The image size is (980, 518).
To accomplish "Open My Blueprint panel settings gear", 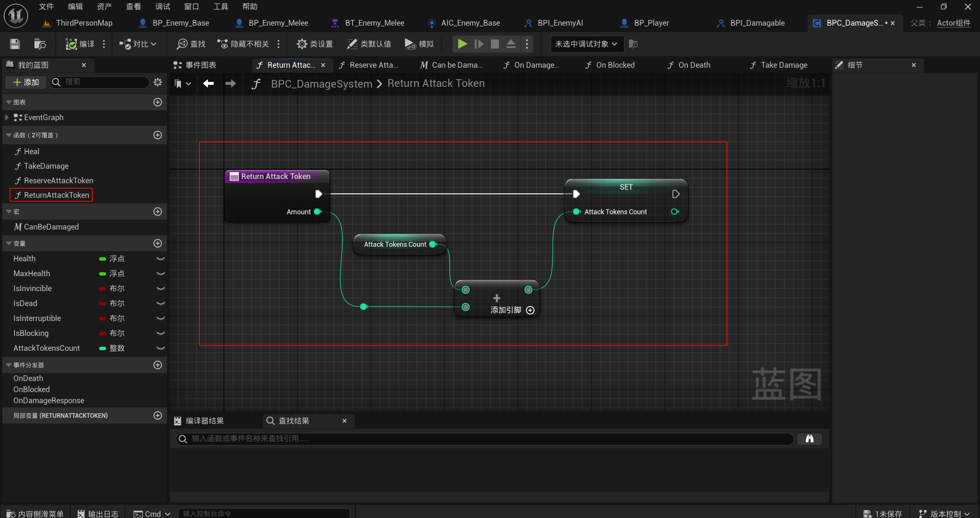I will pyautogui.click(x=158, y=82).
